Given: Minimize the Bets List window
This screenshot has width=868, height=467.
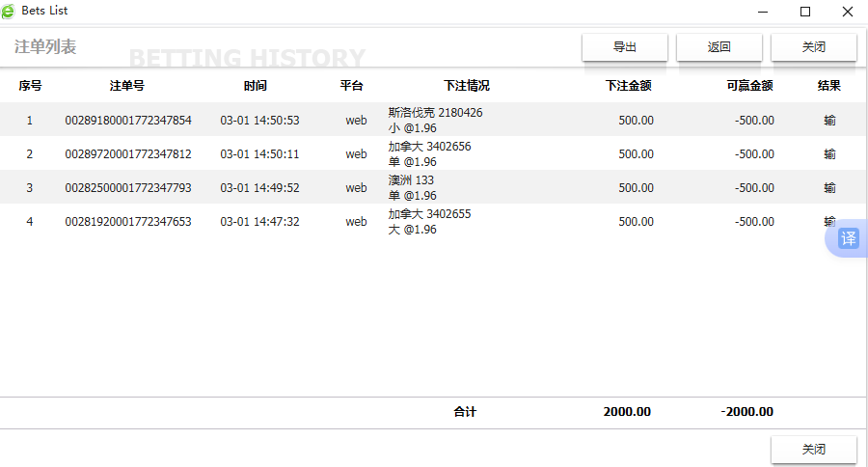Looking at the screenshot, I should [762, 12].
